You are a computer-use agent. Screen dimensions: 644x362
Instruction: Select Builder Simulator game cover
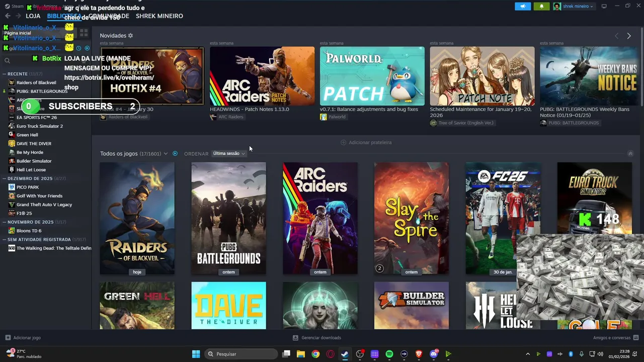412,306
